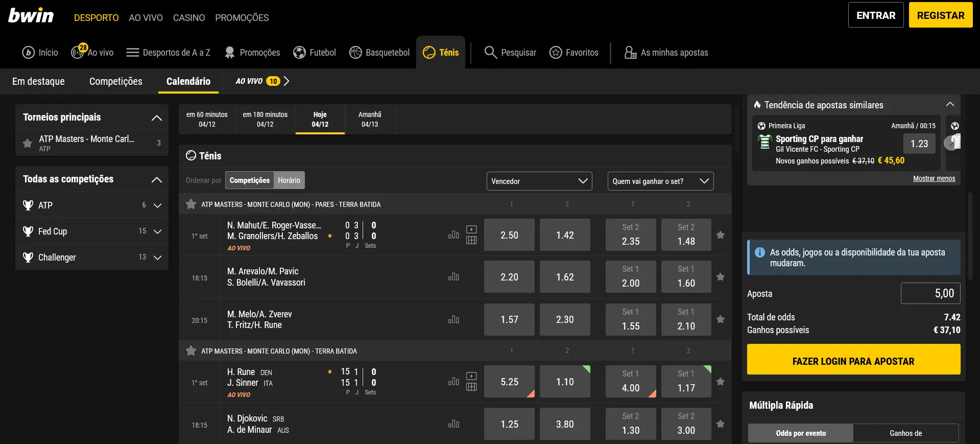Screen dimensions: 980x444
Task: Open Pesquisar search
Action: pos(510,53)
